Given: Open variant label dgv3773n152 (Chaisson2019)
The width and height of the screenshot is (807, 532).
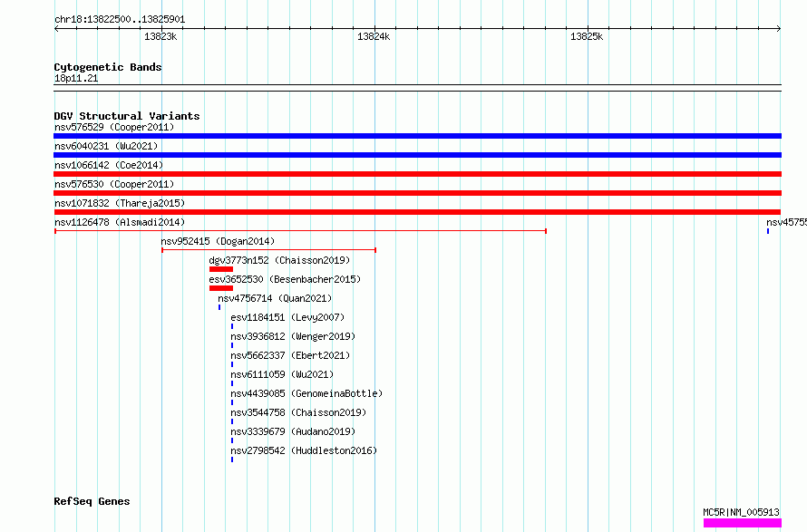Looking at the screenshot, I should 279,260.
